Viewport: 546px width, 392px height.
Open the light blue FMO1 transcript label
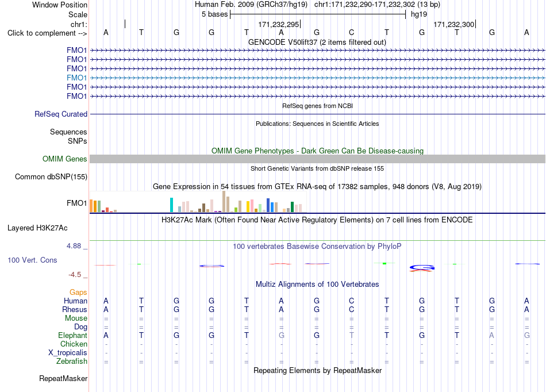[x=76, y=78]
